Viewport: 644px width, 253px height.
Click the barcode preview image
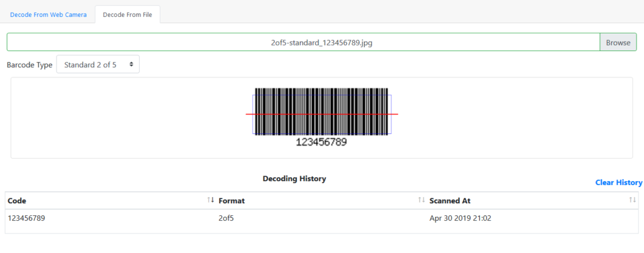(321, 118)
